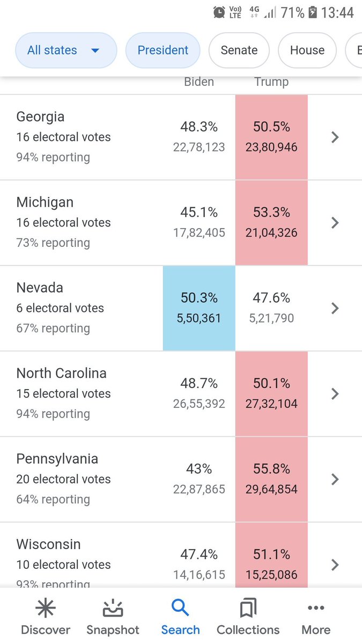
Task: Tap the North Carolina state name
Action: point(61,374)
